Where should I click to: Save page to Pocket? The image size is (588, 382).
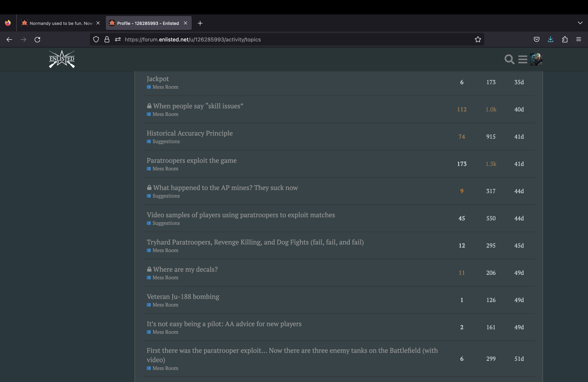click(536, 39)
